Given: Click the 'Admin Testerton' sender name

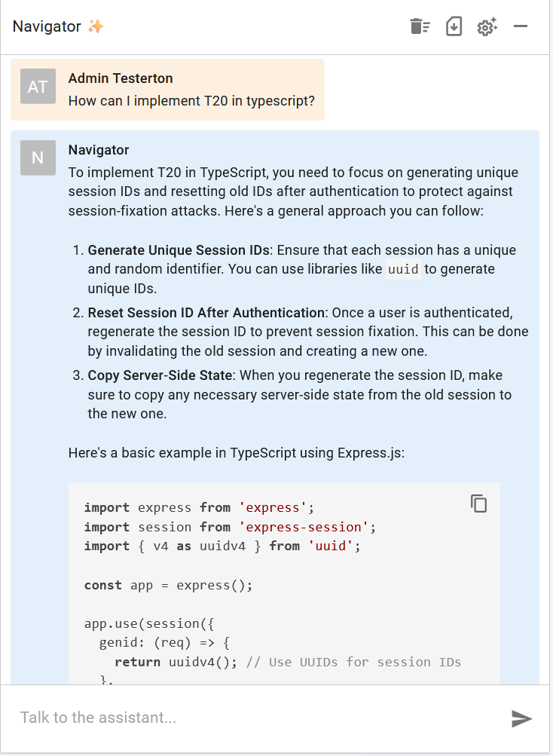Looking at the screenshot, I should click(121, 78).
